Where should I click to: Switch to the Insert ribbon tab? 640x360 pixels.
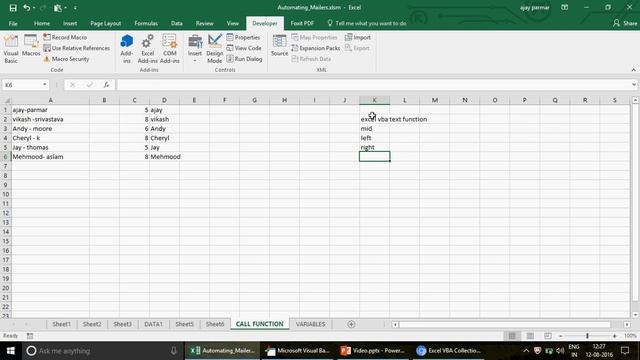70,23
